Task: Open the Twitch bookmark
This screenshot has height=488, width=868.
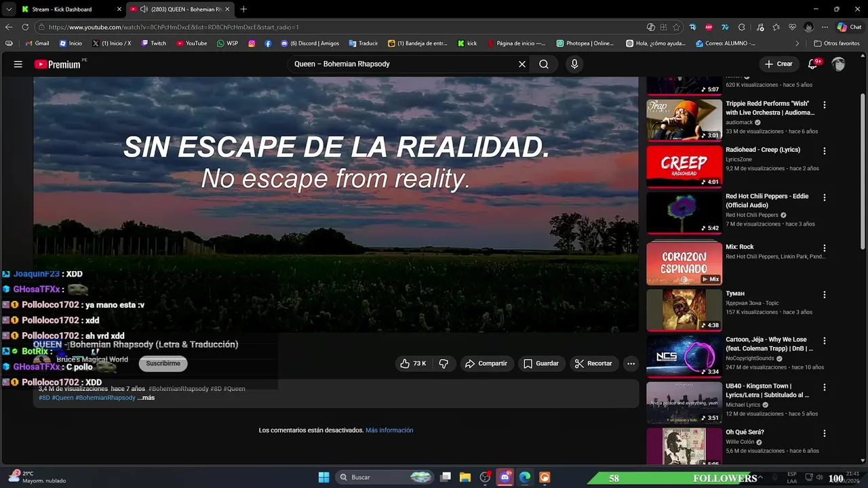Action: [x=153, y=43]
